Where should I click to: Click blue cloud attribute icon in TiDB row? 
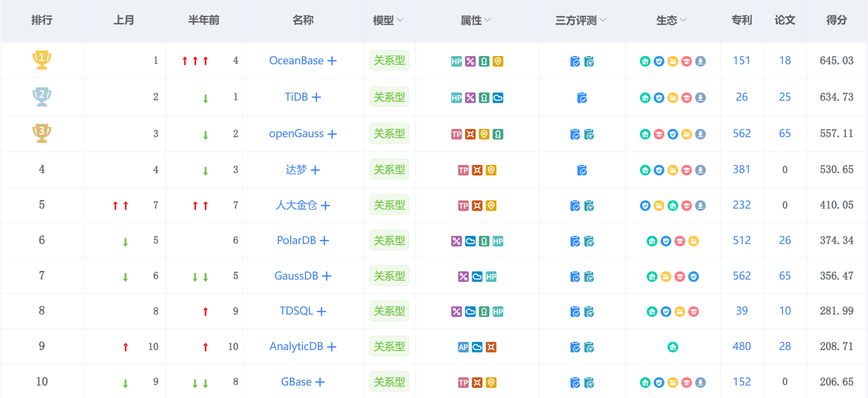coord(498,98)
